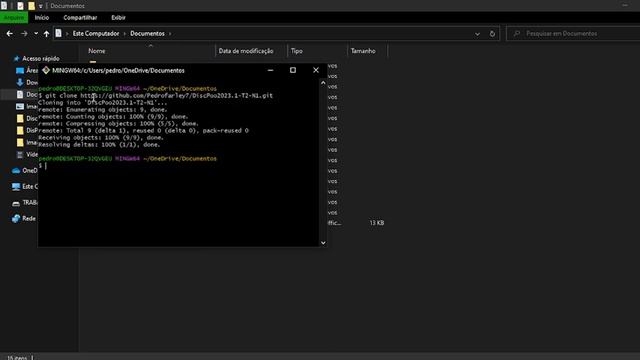Minimize the MINGW64 terminal window
This screenshot has width=640, height=360.
click(270, 70)
